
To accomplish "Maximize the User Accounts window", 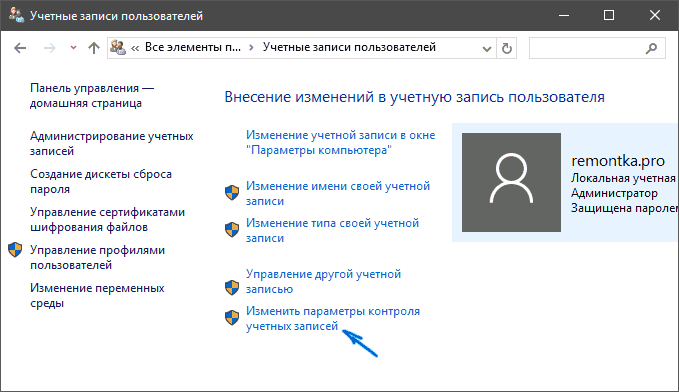I will click(x=609, y=16).
